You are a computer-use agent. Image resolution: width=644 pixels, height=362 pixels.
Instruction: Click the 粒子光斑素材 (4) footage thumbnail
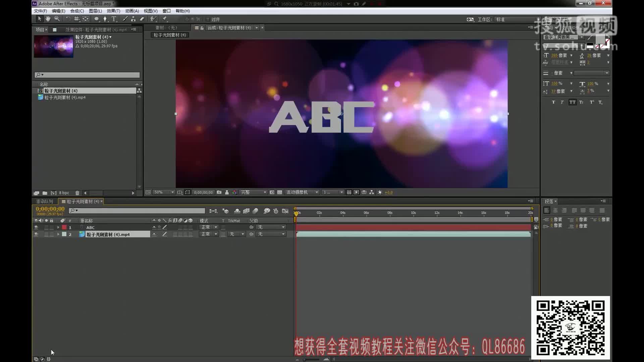click(53, 46)
